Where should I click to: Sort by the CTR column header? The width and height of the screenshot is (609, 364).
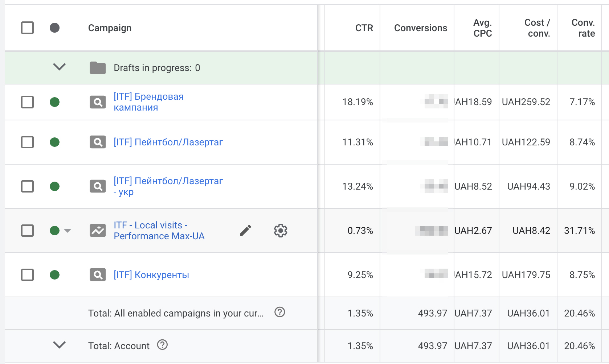(x=364, y=28)
